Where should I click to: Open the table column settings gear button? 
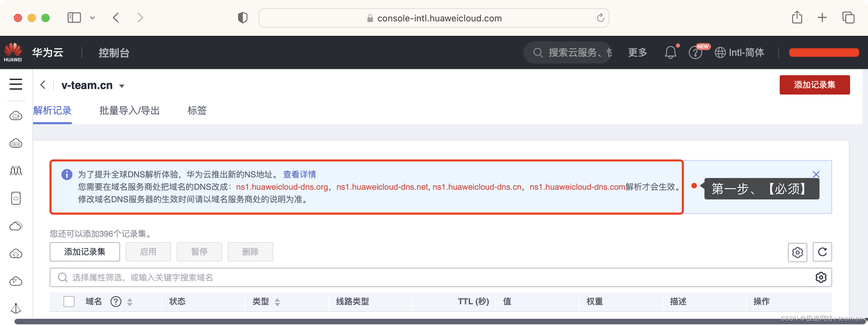point(798,252)
